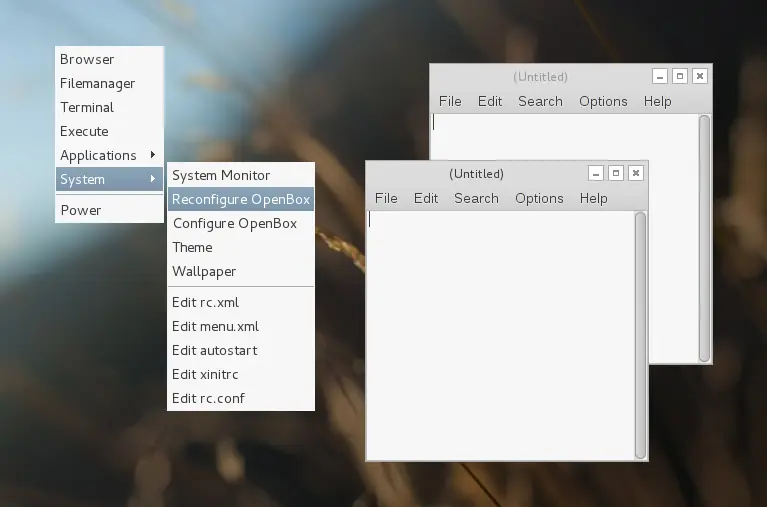Viewport: 767px width, 507px height.
Task: Select Configure OpenBox entry
Action: click(241, 223)
